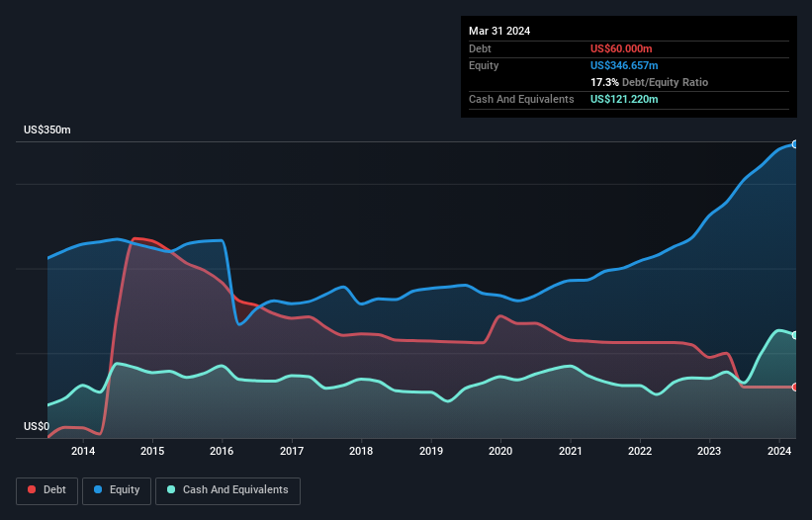Click the 2024 x-axis label
Image resolution: width=812 pixels, height=520 pixels.
(778, 451)
